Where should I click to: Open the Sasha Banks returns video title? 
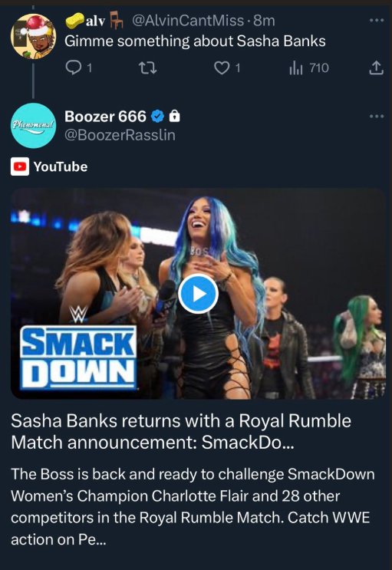pos(181,431)
